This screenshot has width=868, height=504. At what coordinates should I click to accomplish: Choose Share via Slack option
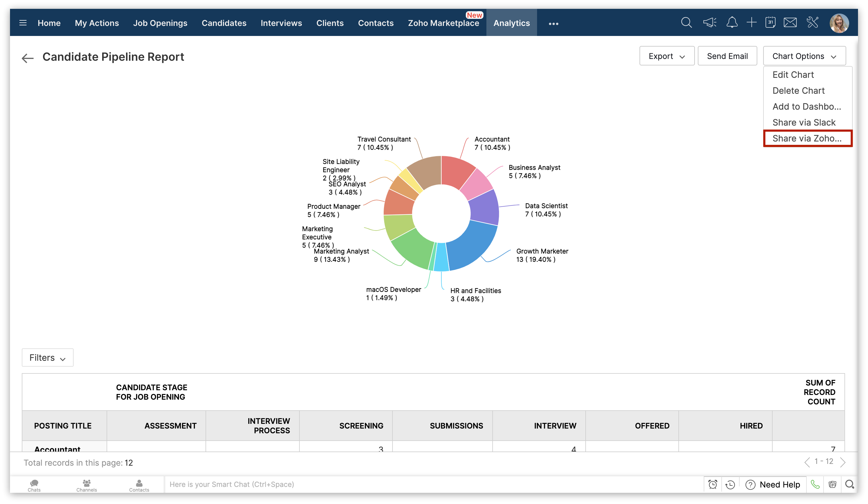pos(804,122)
